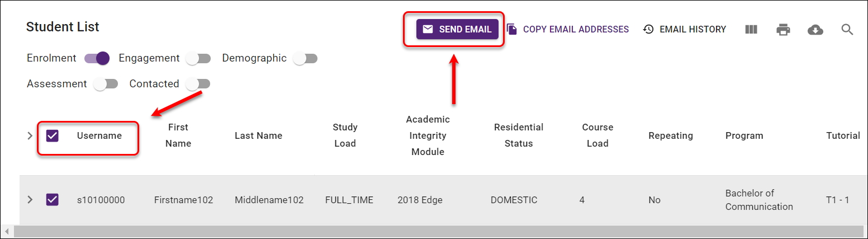Switch on the Contacted toggle
The width and height of the screenshot is (868, 239).
[x=198, y=84]
